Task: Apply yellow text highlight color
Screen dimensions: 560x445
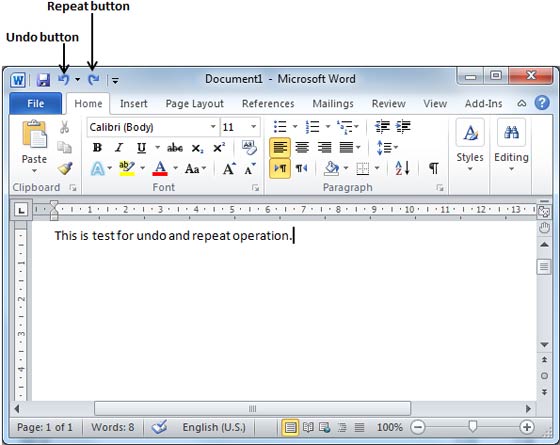Action: click(127, 168)
